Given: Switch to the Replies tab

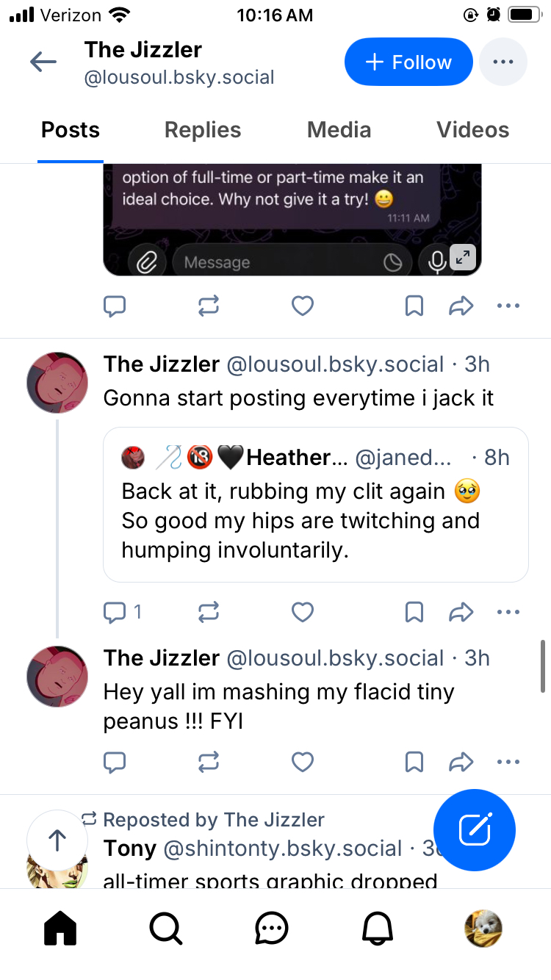Looking at the screenshot, I should [x=203, y=131].
